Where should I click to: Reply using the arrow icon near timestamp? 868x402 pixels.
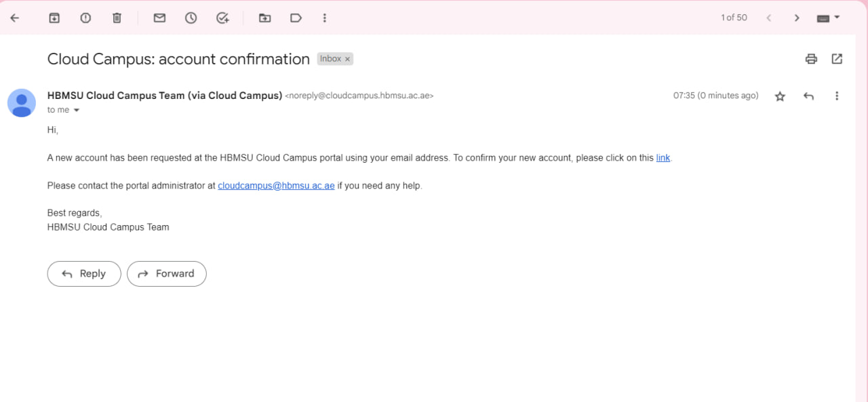808,96
